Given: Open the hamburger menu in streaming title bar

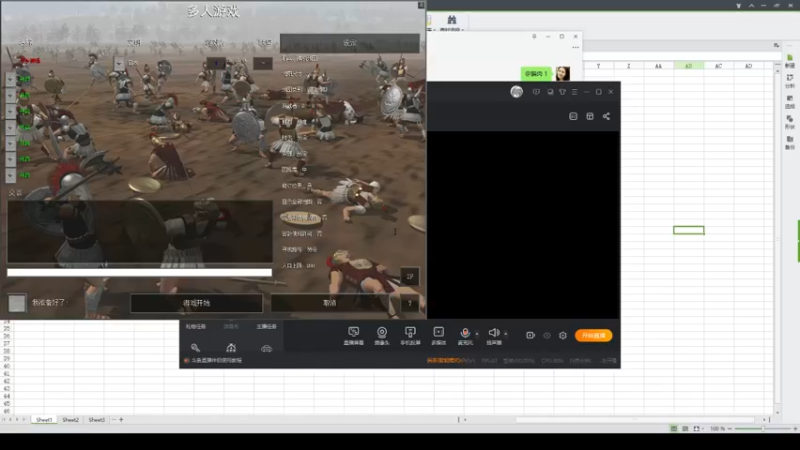Looking at the screenshot, I should (x=574, y=92).
